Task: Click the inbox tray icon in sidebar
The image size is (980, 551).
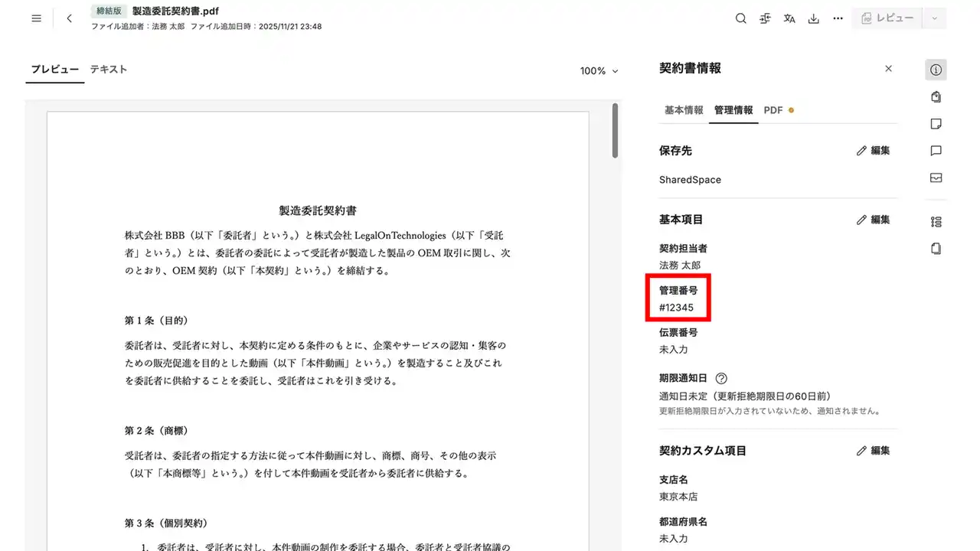Action: 936,178
